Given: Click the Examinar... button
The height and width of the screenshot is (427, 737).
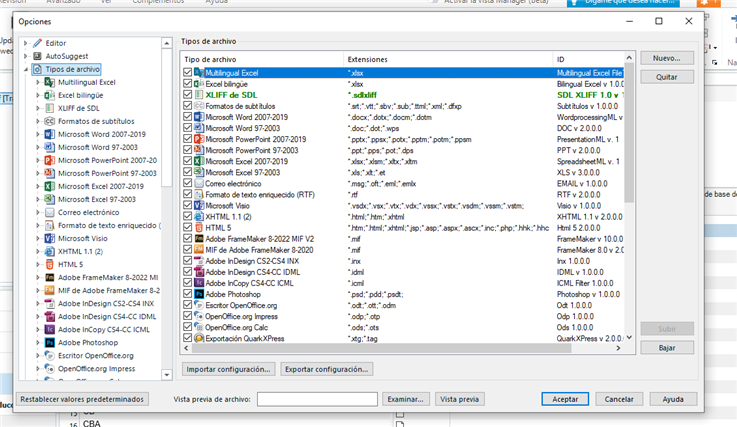Looking at the screenshot, I should click(x=406, y=399).
